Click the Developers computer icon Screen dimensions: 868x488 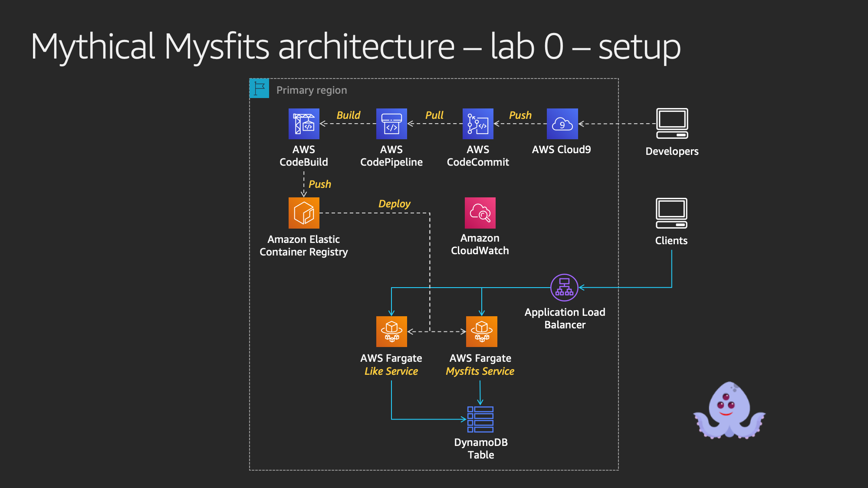pyautogui.click(x=672, y=124)
